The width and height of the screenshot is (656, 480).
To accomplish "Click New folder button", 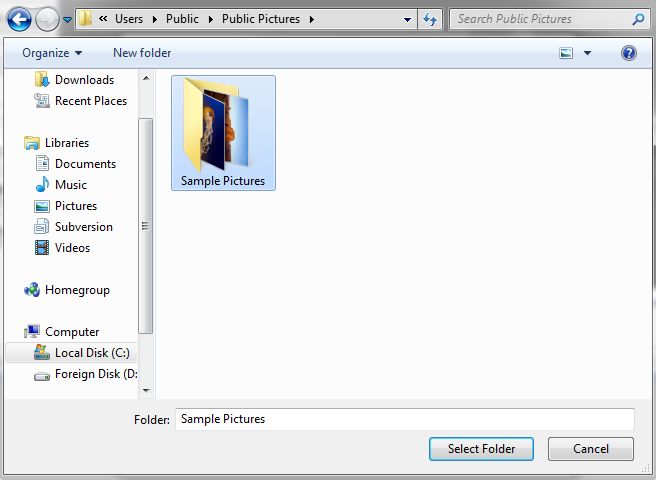I will tap(142, 53).
